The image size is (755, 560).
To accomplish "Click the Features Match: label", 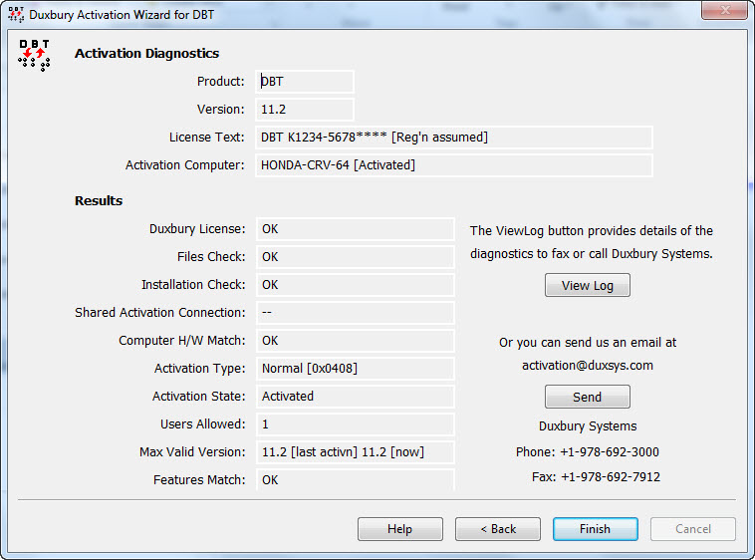I will (x=199, y=480).
